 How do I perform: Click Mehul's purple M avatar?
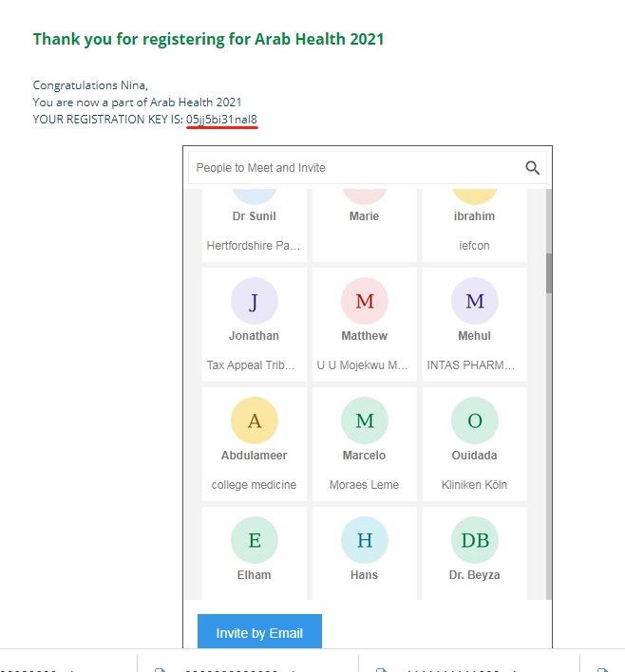474,302
